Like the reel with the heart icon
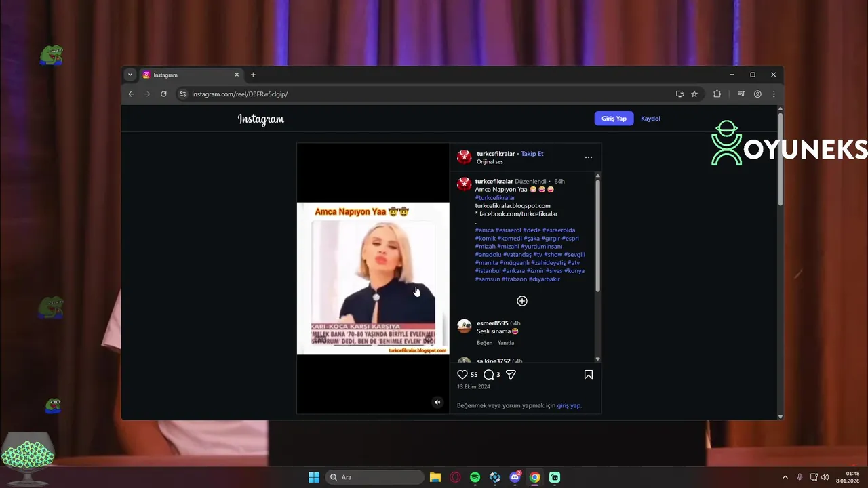868x488 pixels. click(x=462, y=374)
